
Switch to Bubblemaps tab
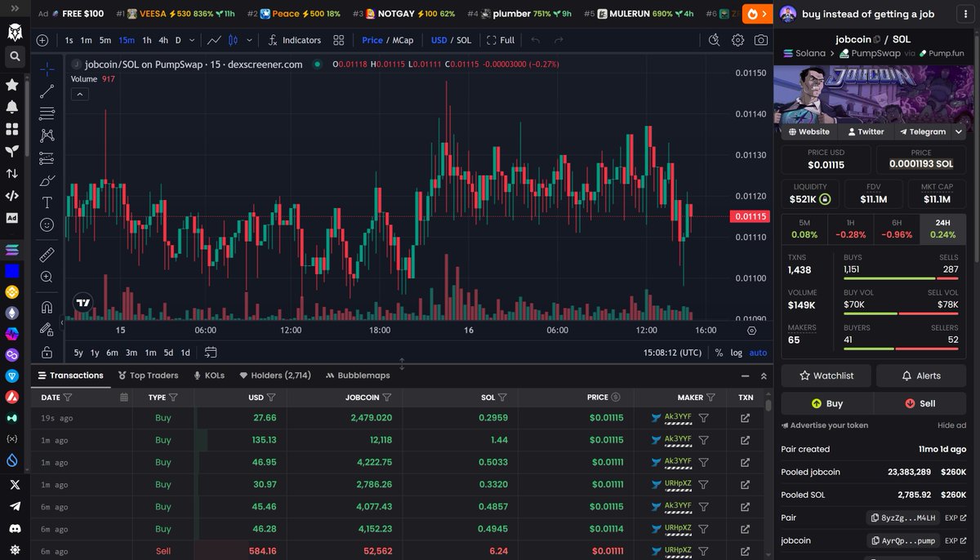[358, 376]
